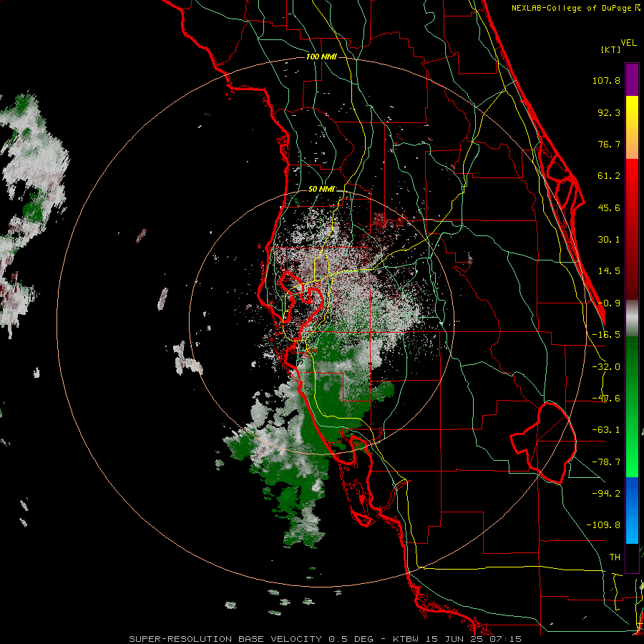Click the -63.1 velocity scale value
The height and width of the screenshot is (644, 644).
click(x=606, y=430)
